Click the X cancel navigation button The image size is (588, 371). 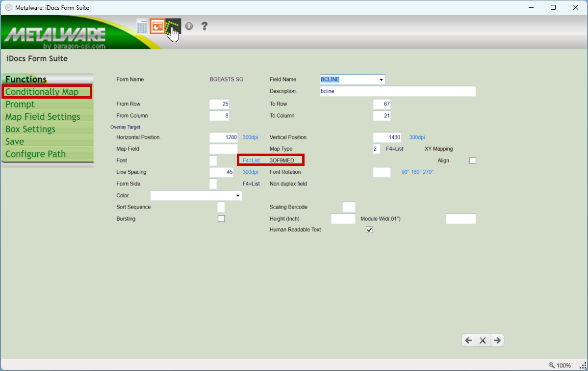[x=483, y=340]
